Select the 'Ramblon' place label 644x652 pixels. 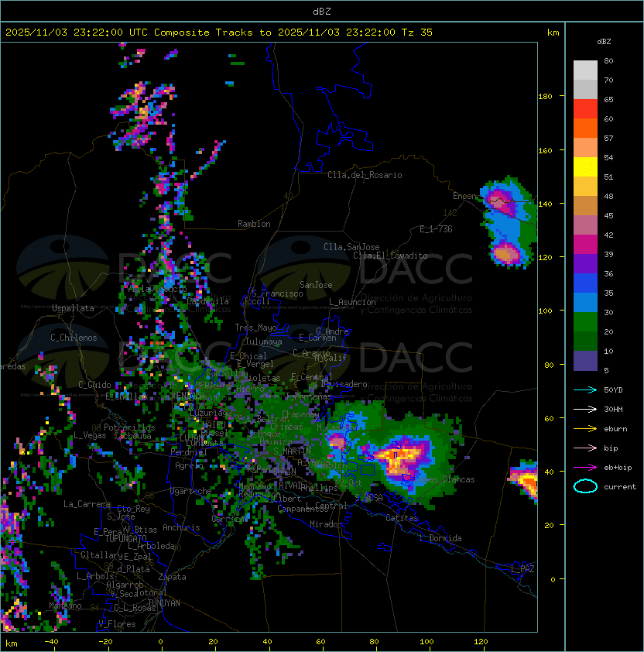[254, 224]
